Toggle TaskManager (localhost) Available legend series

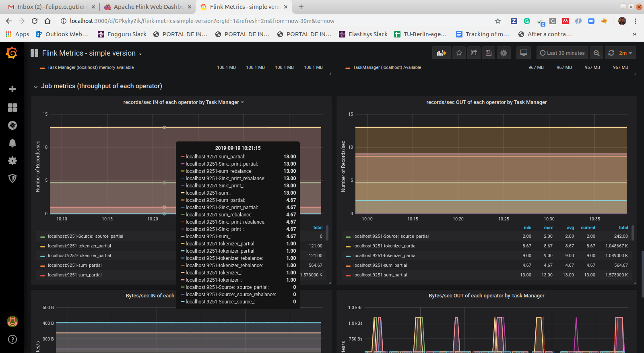point(386,68)
